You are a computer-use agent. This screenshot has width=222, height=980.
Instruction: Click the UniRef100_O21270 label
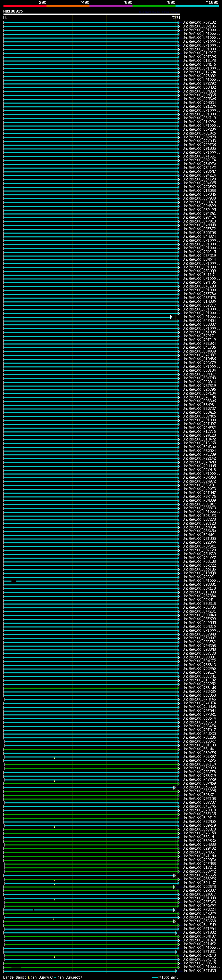[199, 106]
